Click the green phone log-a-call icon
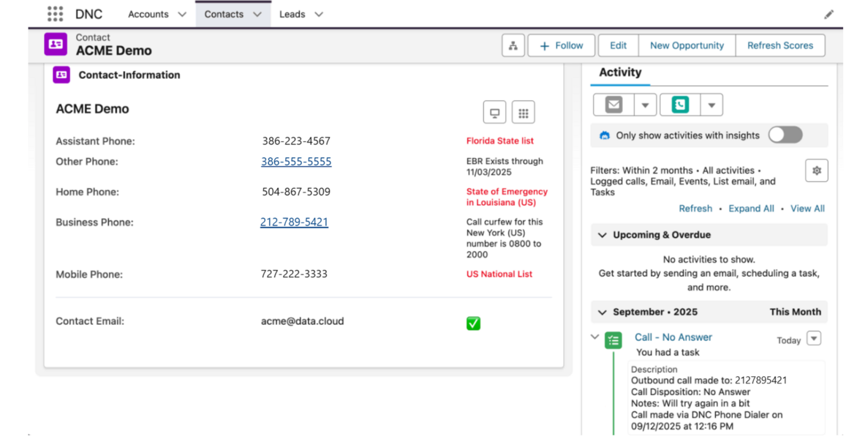The height and width of the screenshot is (439, 868). click(x=680, y=105)
